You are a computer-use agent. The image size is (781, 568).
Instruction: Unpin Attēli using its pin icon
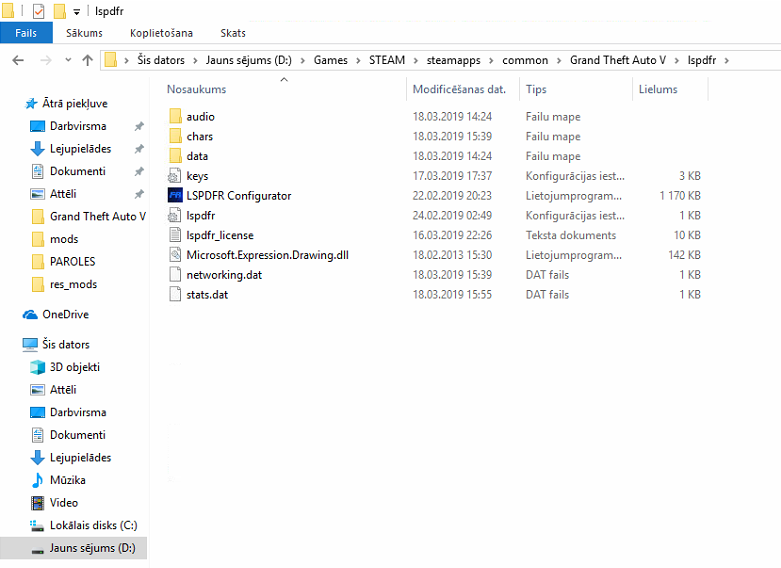pos(139,194)
